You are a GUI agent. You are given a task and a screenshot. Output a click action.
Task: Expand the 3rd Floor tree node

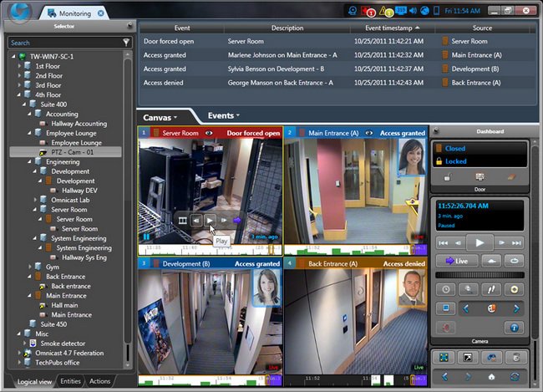click(19, 85)
